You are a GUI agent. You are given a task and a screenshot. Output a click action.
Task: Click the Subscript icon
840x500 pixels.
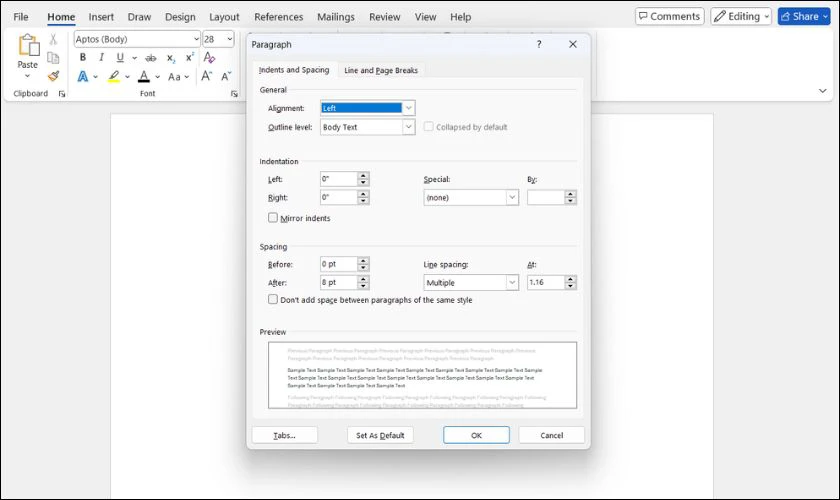click(171, 58)
